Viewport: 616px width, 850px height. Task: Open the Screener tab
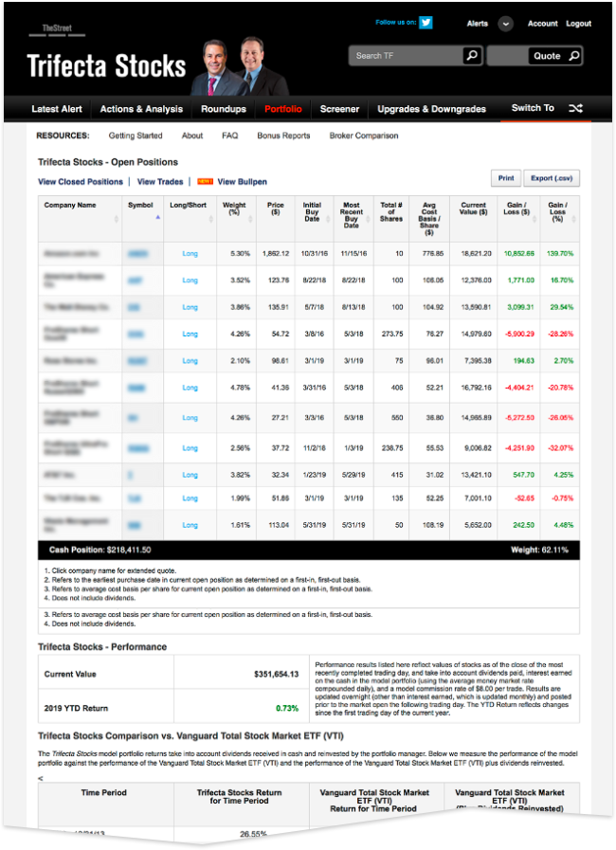(339, 109)
